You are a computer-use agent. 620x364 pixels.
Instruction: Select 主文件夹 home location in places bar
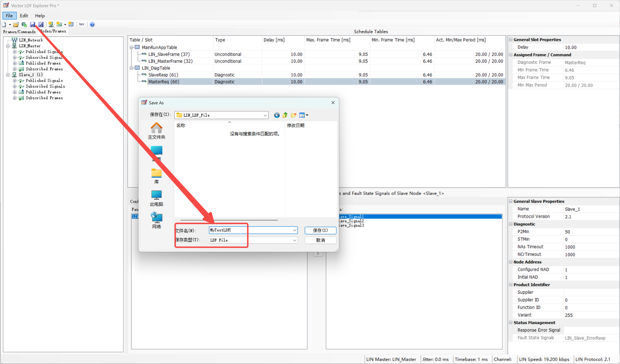pyautogui.click(x=156, y=131)
